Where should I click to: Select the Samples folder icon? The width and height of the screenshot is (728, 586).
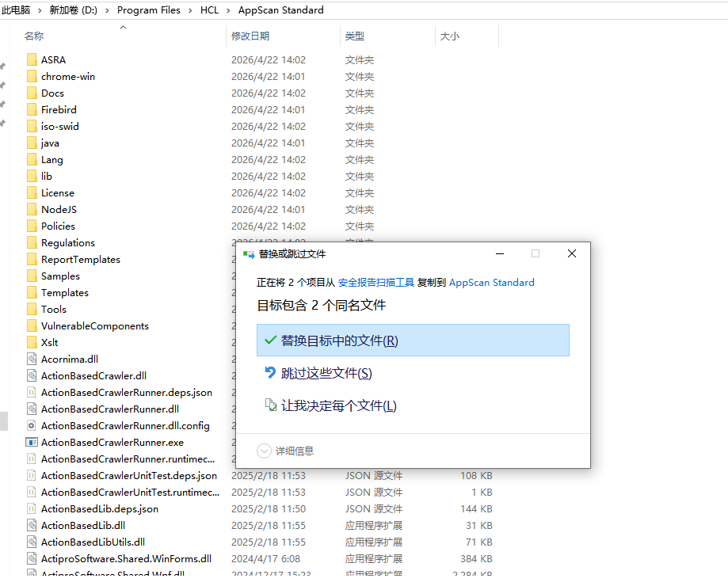pyautogui.click(x=32, y=276)
